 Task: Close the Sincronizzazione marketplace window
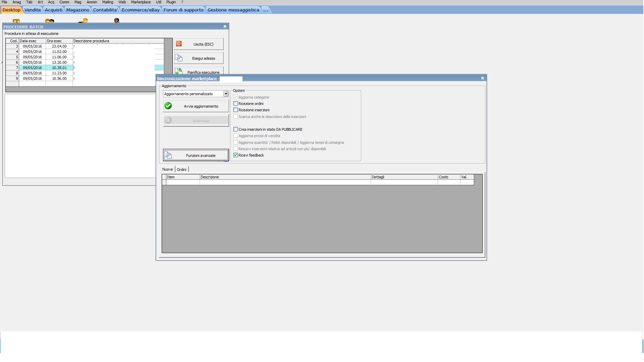tap(482, 78)
